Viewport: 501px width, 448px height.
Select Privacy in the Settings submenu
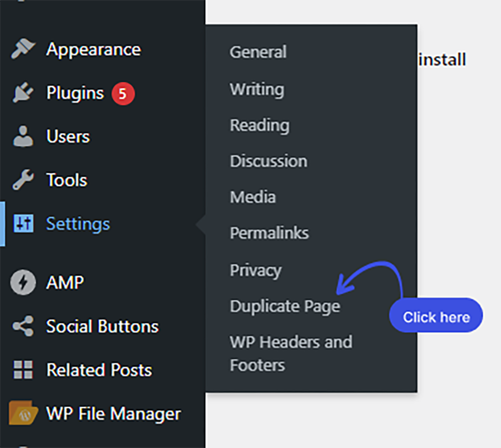coord(256,271)
